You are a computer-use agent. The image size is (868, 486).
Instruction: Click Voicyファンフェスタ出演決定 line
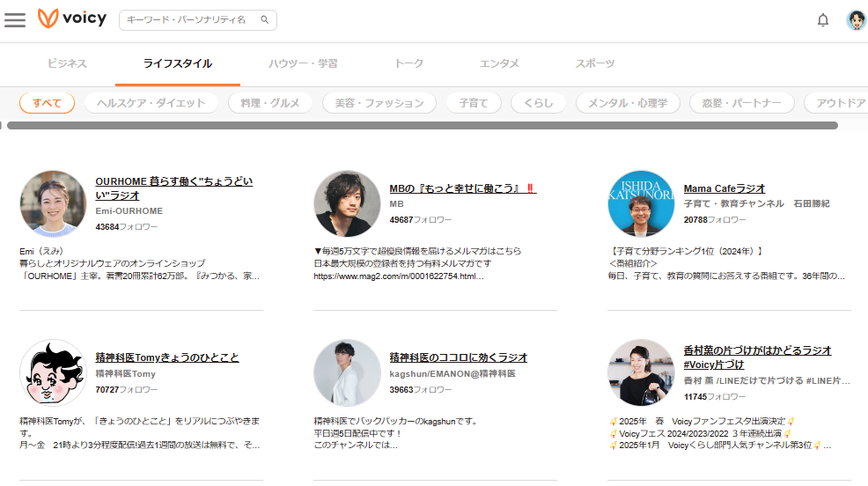tap(702, 421)
